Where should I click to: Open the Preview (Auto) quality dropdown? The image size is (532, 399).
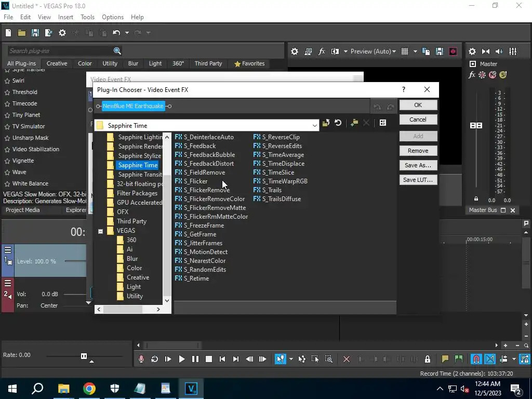pos(373,51)
